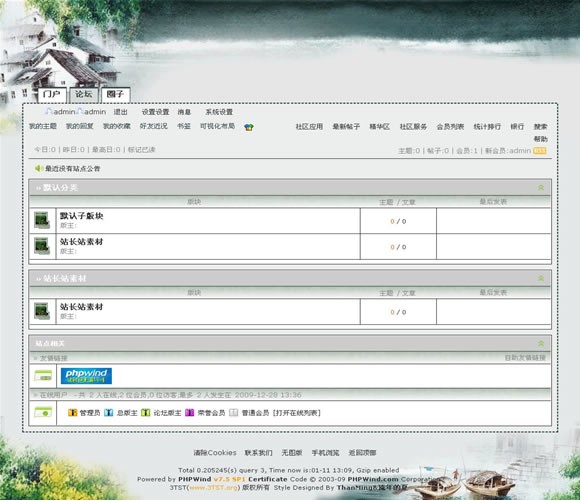
Task: Open 会员列表 member list
Action: pos(450,127)
